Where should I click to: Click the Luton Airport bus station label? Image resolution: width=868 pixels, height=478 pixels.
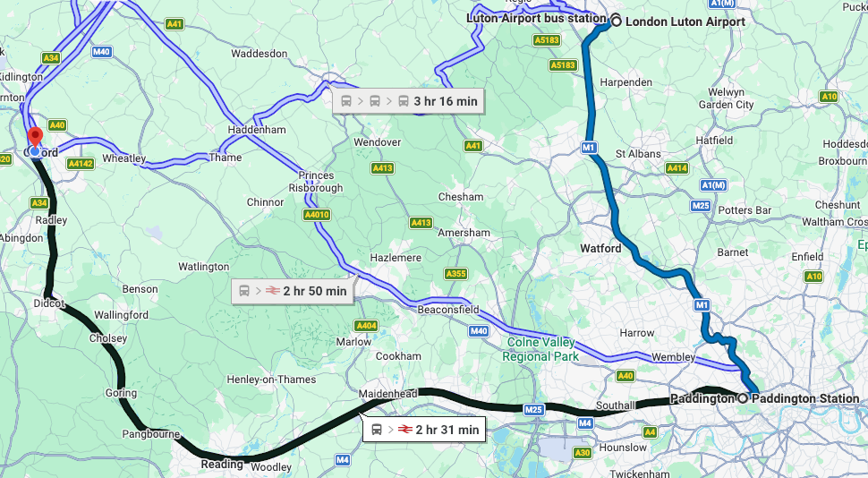click(x=536, y=18)
